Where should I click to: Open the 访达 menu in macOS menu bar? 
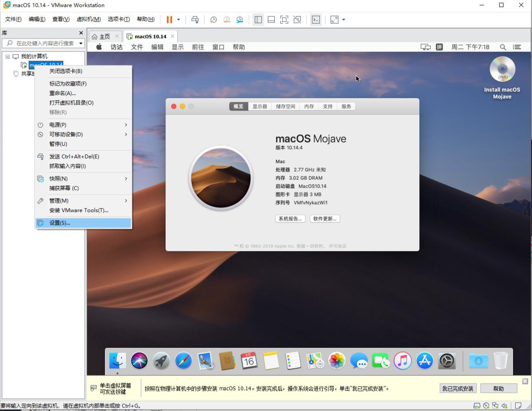pos(117,47)
